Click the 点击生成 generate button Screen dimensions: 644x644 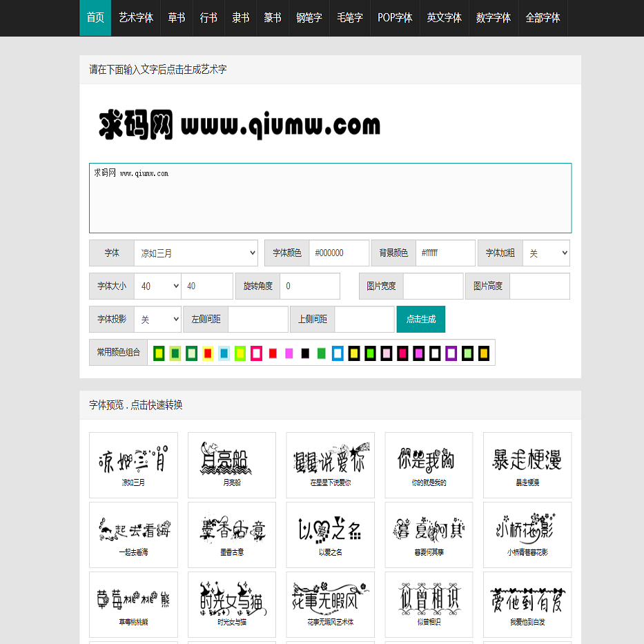(x=420, y=319)
